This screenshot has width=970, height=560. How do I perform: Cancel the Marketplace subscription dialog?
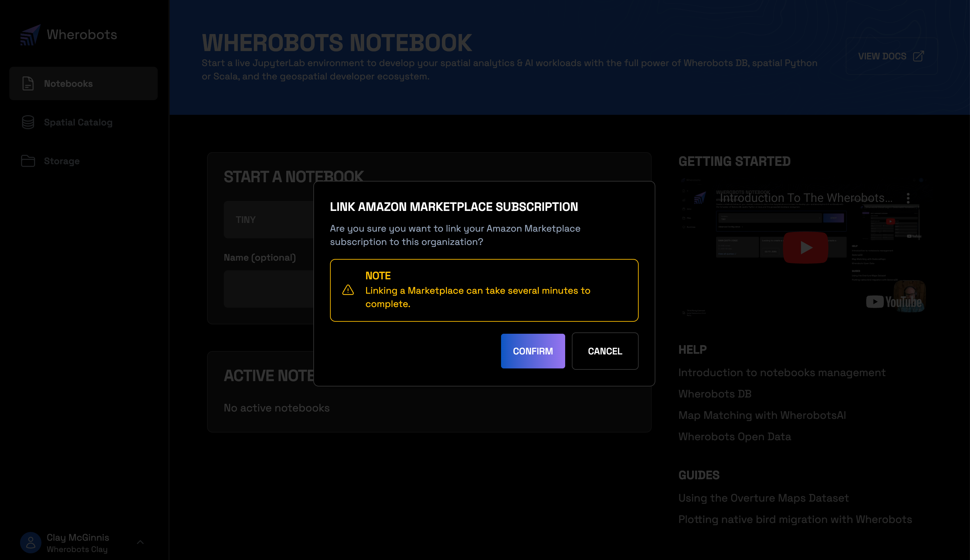(x=605, y=351)
